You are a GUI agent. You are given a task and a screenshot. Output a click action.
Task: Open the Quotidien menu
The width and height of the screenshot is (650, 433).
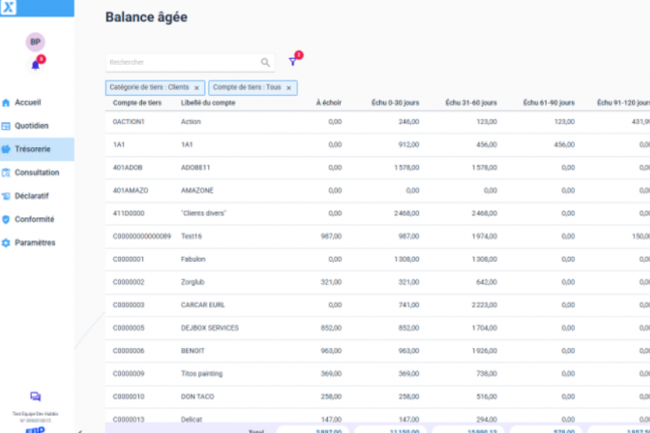pos(32,126)
